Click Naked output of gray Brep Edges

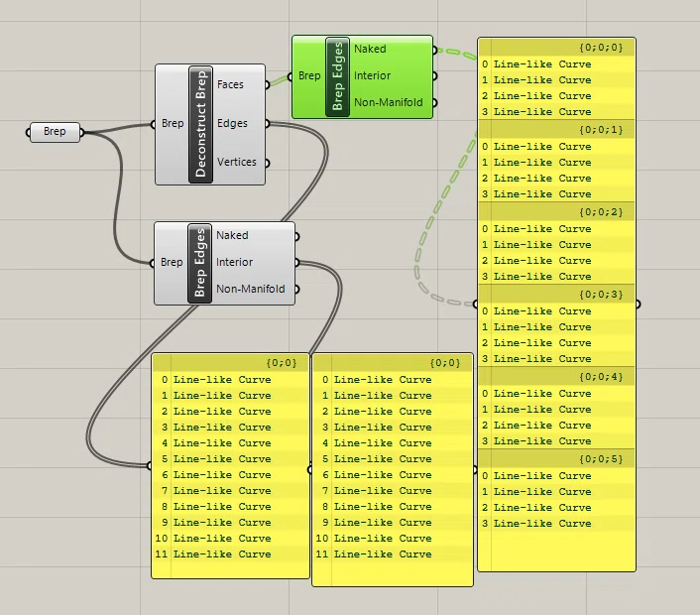232,235
